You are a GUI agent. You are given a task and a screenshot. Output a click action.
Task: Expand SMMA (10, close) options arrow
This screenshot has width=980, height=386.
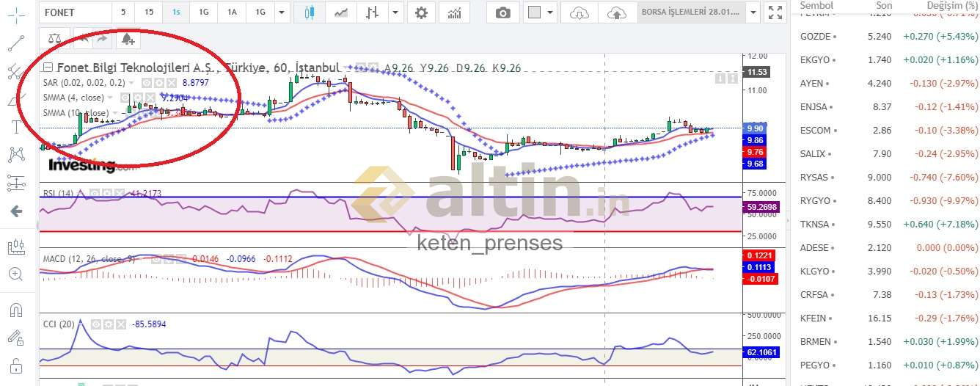116,113
